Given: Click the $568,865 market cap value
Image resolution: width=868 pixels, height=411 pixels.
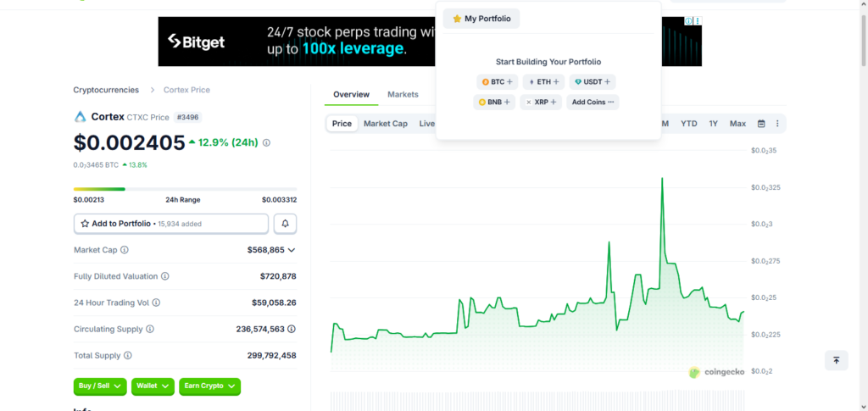Looking at the screenshot, I should coord(265,250).
